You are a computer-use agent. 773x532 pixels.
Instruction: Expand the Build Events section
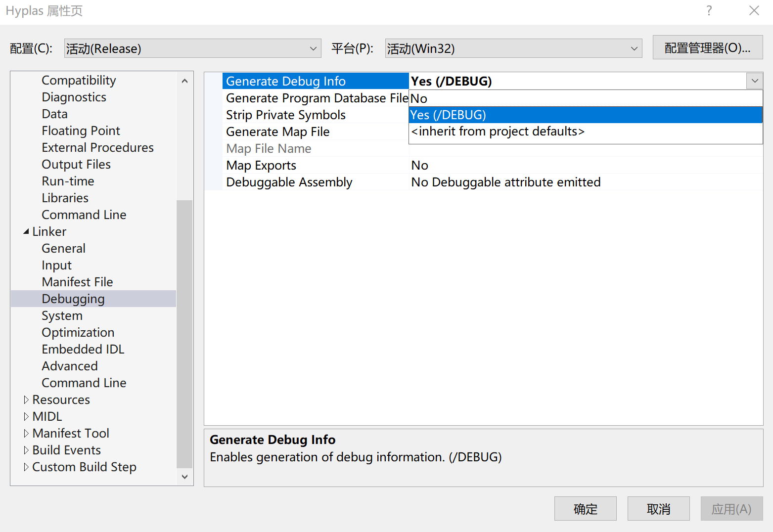(x=26, y=450)
